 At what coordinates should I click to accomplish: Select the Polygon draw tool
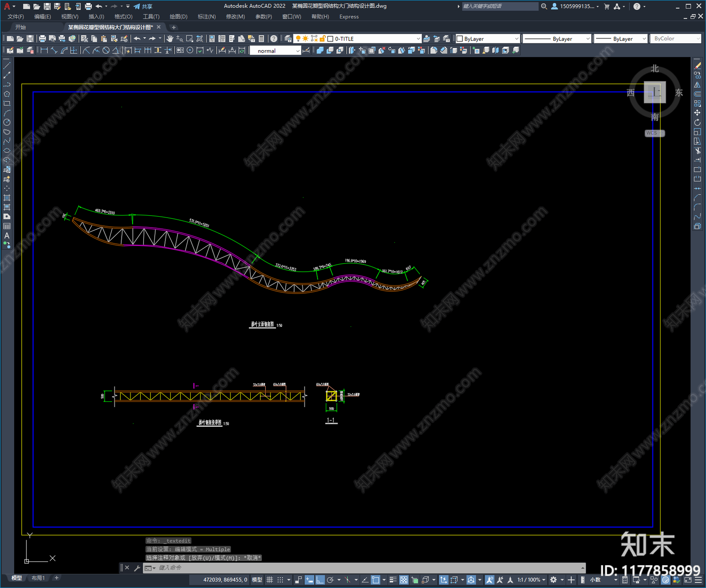(x=7, y=94)
